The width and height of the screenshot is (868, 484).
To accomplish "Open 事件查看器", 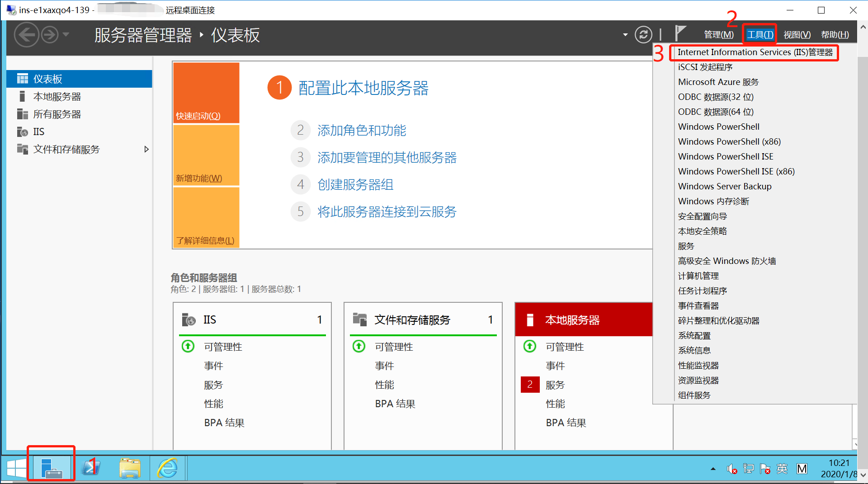I will tap(698, 306).
